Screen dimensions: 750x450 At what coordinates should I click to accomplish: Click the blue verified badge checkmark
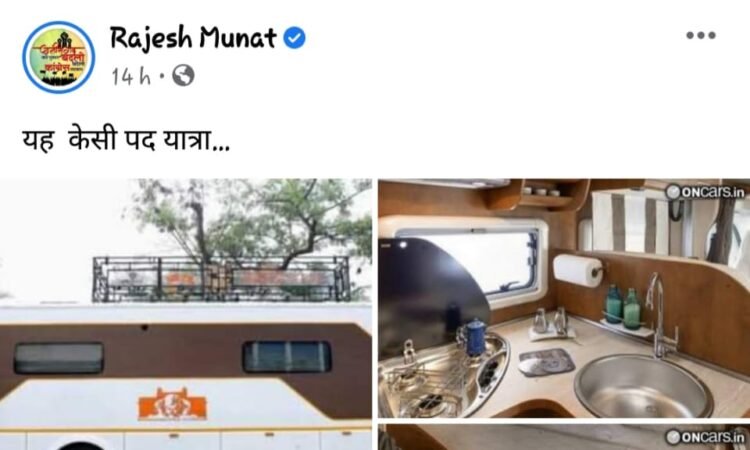pyautogui.click(x=295, y=38)
